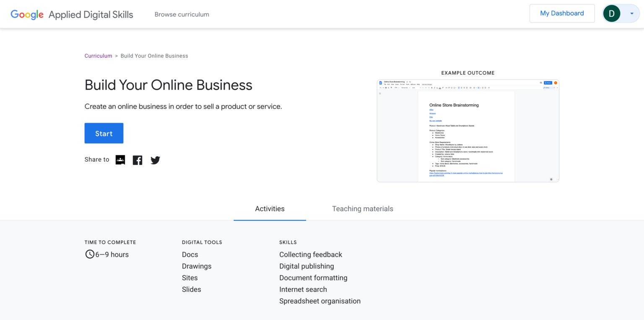Screen dimensions: 644x320
Task: Switch to the Teaching materials tab
Action: [362, 209]
